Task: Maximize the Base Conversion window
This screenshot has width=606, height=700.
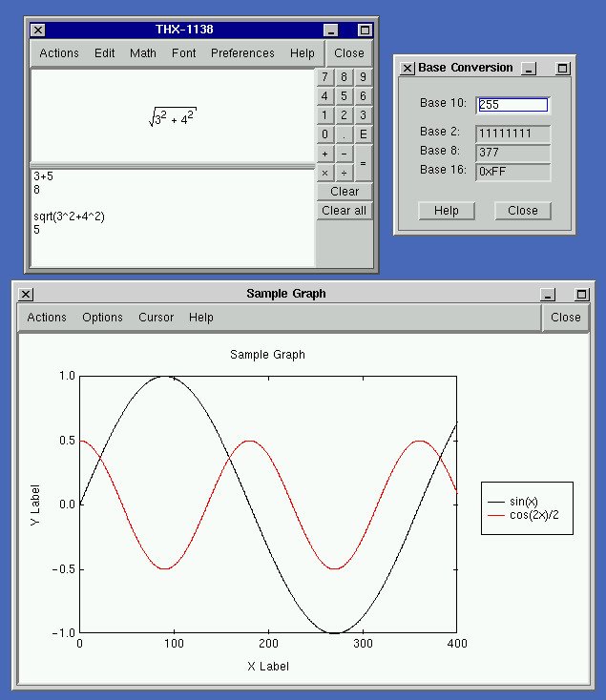Action: pos(563,69)
